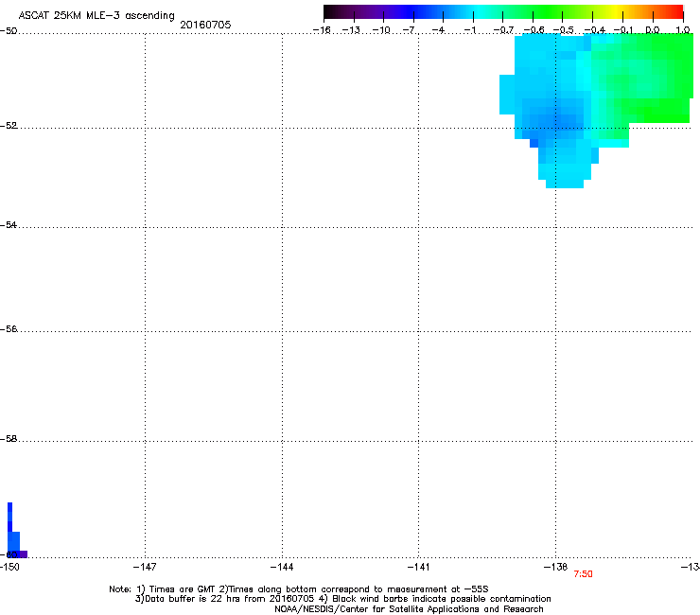Image resolution: width=700 pixels, height=615 pixels.
Task: Click the -54 latitude axis label
Action: pos(9,225)
